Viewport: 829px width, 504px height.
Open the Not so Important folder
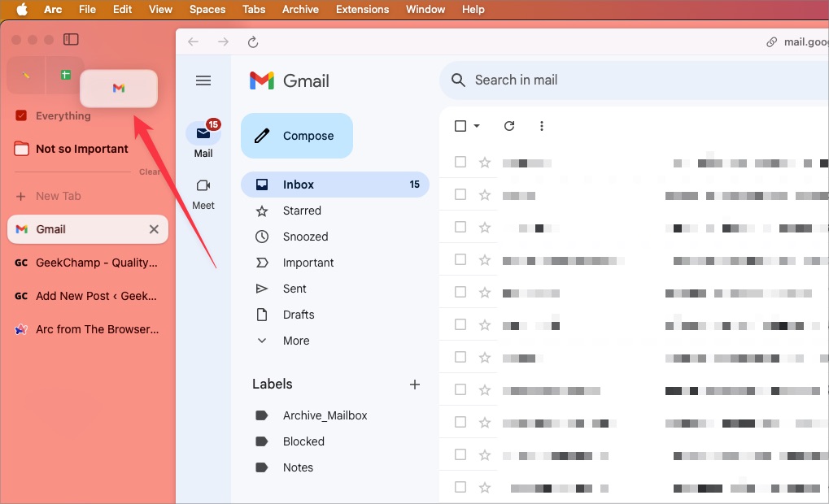click(81, 149)
